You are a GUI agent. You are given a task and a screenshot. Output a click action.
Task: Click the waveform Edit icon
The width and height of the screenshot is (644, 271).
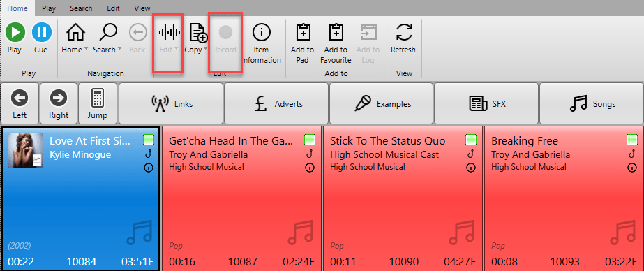[x=170, y=32]
